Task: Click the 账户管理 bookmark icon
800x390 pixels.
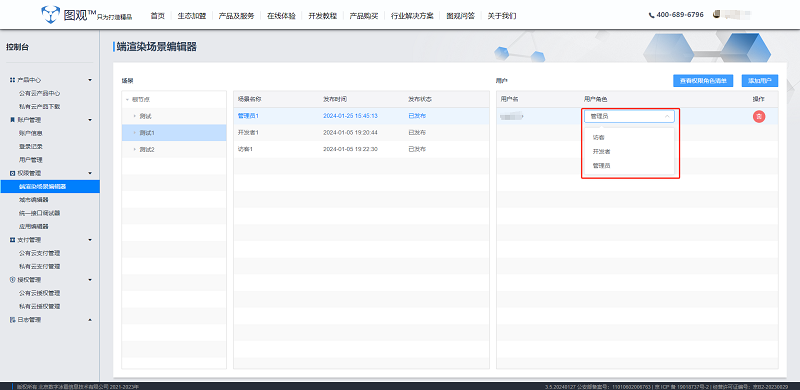Action: (12, 120)
